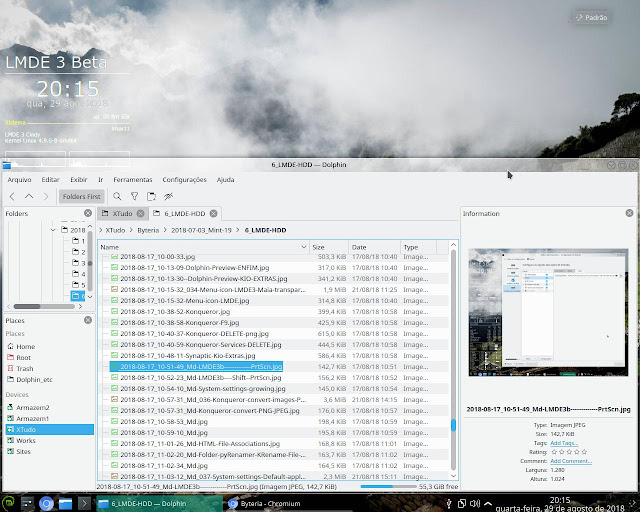Launch Chromium from the taskbar launcher icon
The width and height of the screenshot is (640, 512).
pos(46,503)
